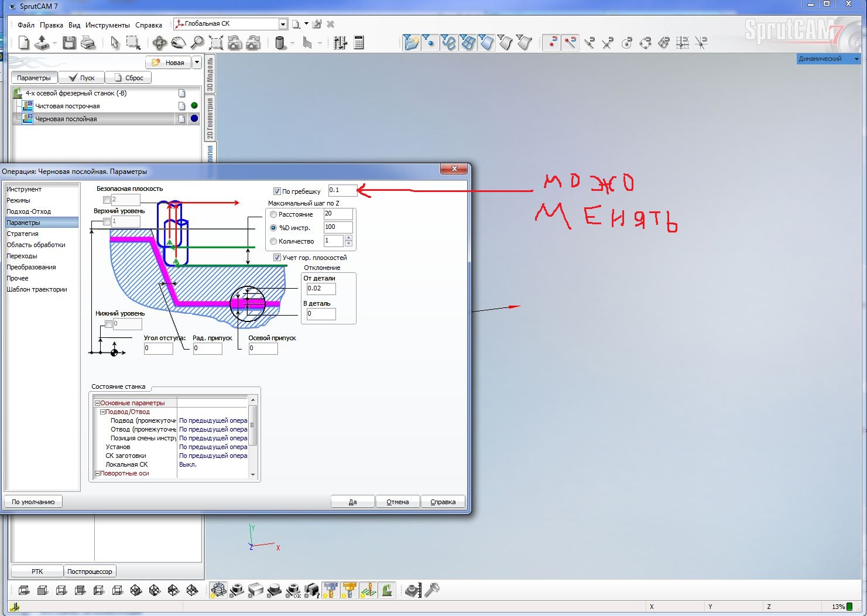This screenshot has width=867, height=616.
Task: Click the snap to point magnet icon
Action: tap(551, 43)
